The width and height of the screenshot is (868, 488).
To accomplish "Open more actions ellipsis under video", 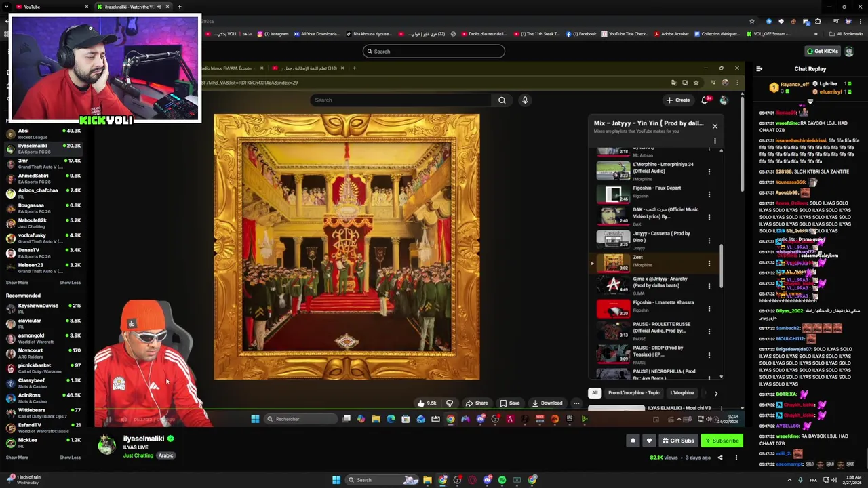I will tap(576, 403).
